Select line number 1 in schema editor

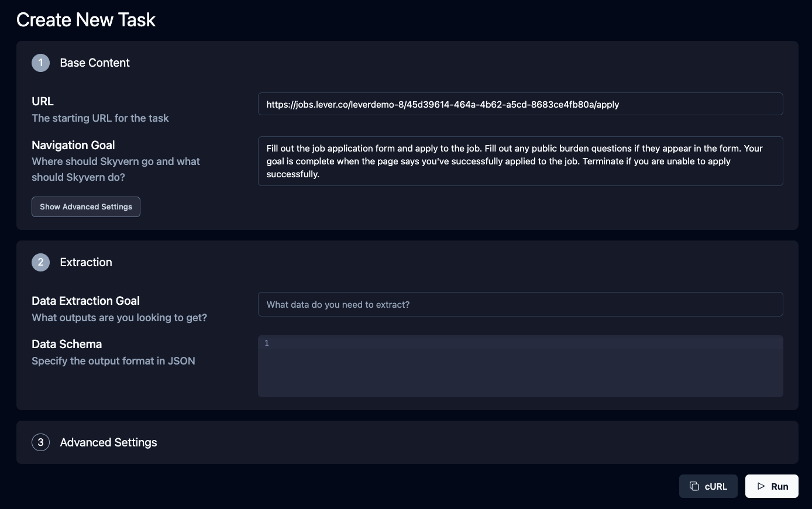pos(267,343)
